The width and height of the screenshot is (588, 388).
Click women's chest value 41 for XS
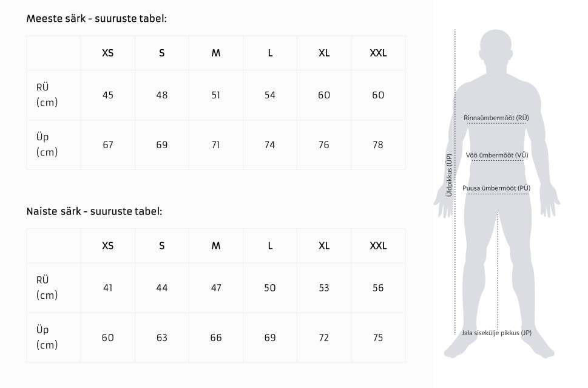pyautogui.click(x=107, y=288)
